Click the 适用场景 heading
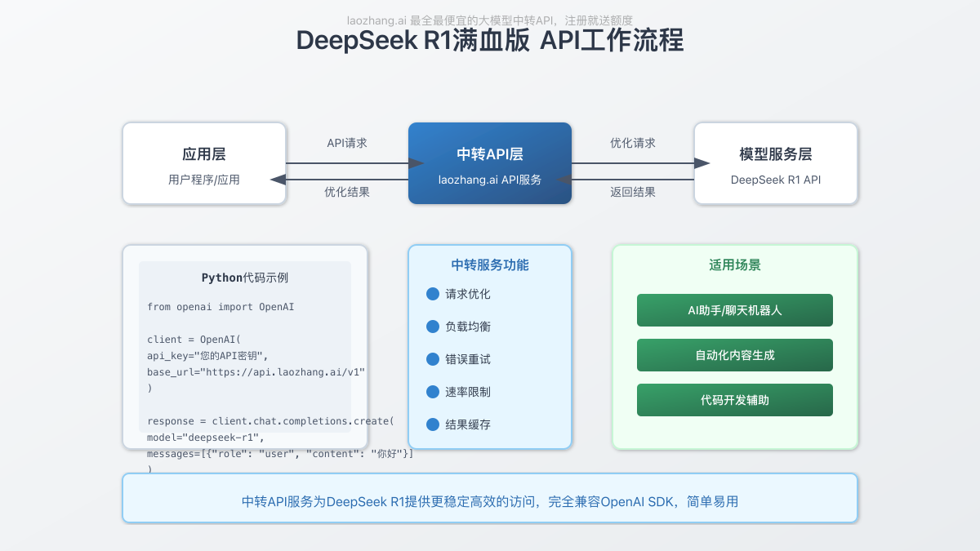Image resolution: width=980 pixels, height=551 pixels. coord(735,265)
